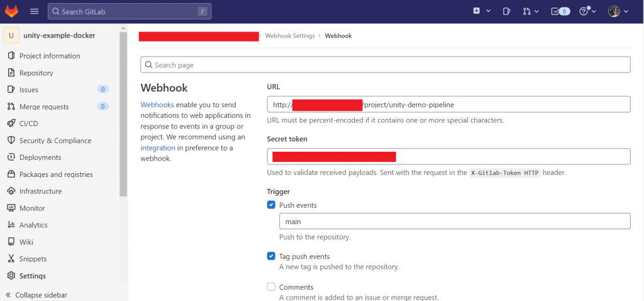The width and height of the screenshot is (644, 301).
Task: Open the unity-example-docker project avatar
Action: click(11, 35)
